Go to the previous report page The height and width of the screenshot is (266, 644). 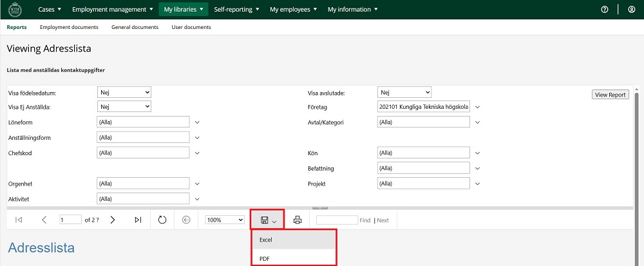44,220
